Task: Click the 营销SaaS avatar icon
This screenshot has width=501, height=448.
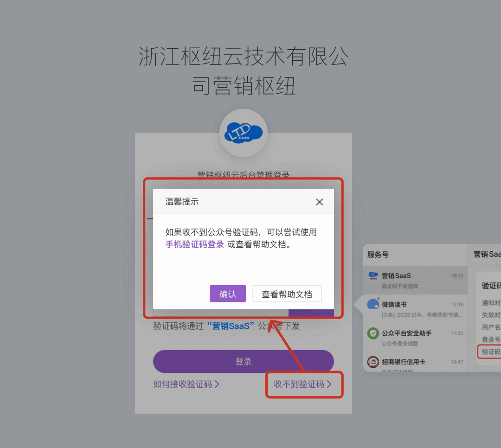Action: click(373, 275)
